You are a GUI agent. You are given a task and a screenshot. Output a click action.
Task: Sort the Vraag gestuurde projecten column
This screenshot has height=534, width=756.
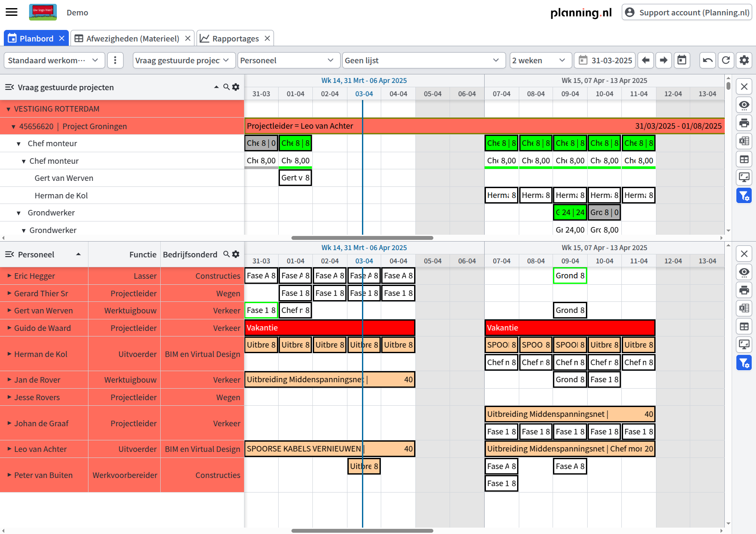coord(216,87)
